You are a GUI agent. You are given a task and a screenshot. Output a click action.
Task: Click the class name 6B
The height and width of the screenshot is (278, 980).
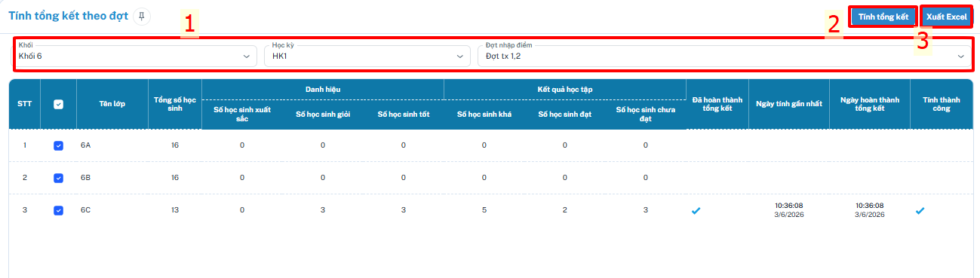(x=85, y=178)
